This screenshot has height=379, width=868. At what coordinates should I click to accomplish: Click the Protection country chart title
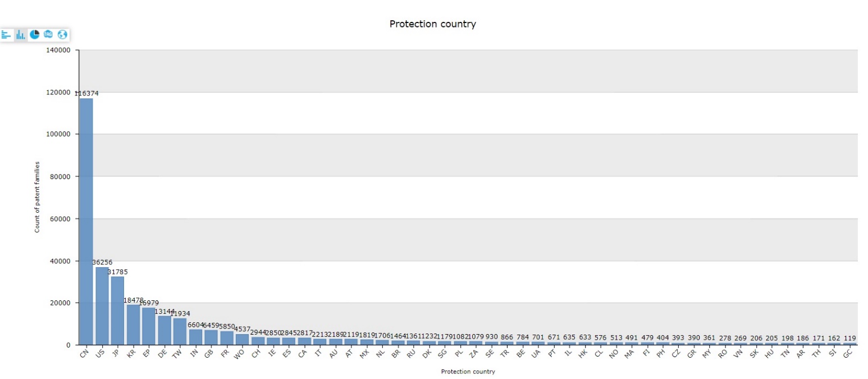433,24
